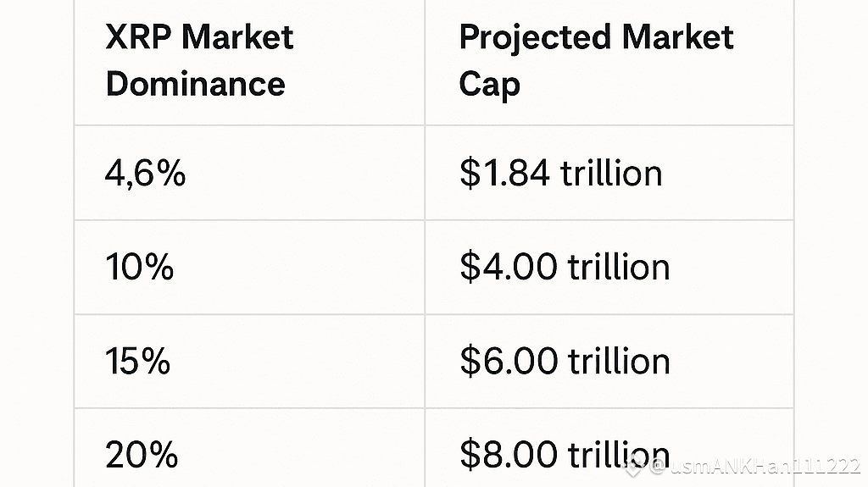Select the 10% dominance cell
This screenshot has width=868, height=487.
point(140,268)
